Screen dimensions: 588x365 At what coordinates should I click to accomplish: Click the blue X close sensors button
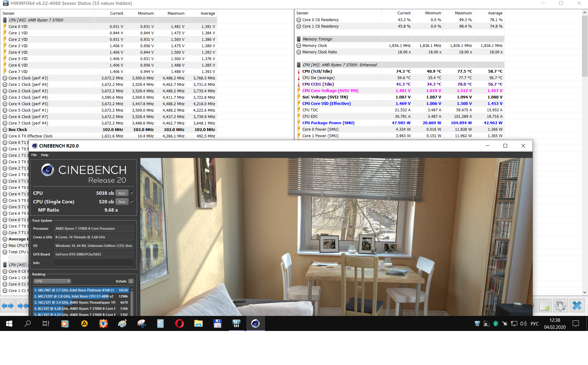[x=577, y=305]
